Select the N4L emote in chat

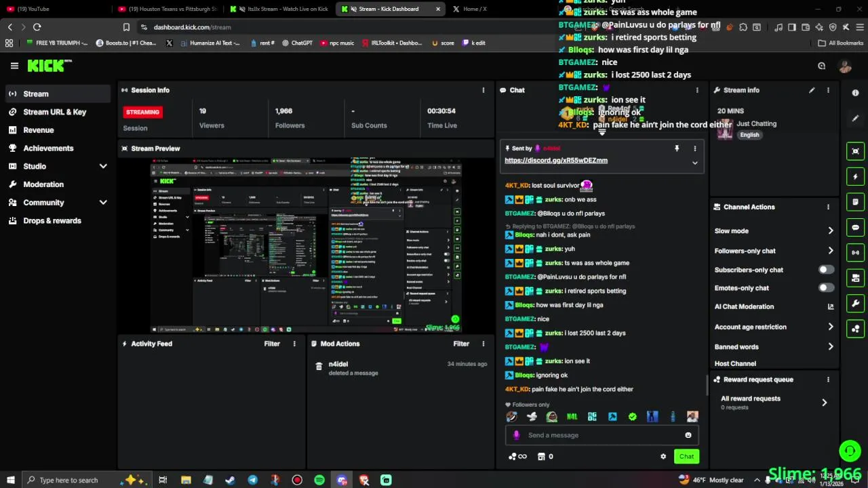[572, 417]
